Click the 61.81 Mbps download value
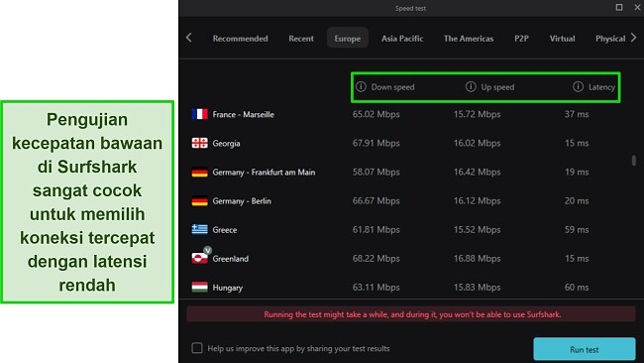 pyautogui.click(x=376, y=229)
